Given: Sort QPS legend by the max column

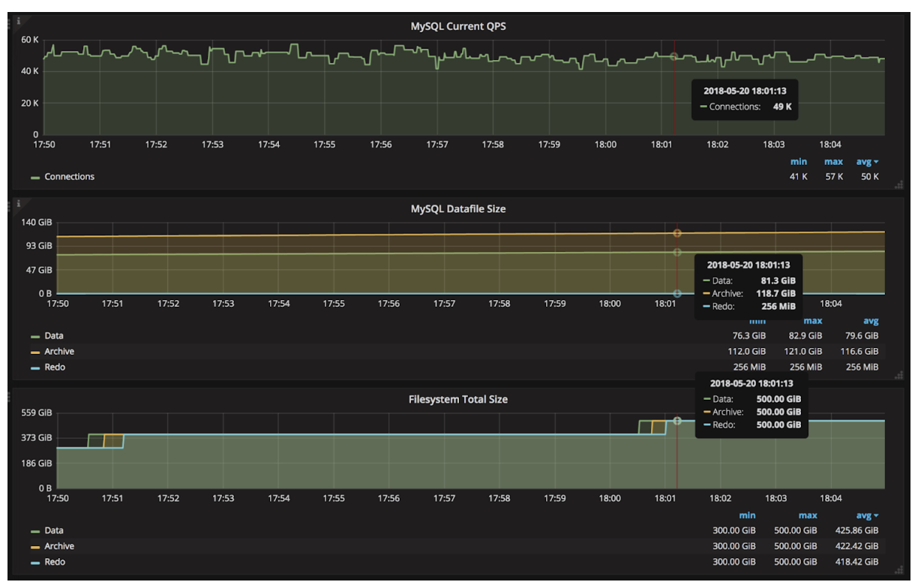Looking at the screenshot, I should click(832, 161).
